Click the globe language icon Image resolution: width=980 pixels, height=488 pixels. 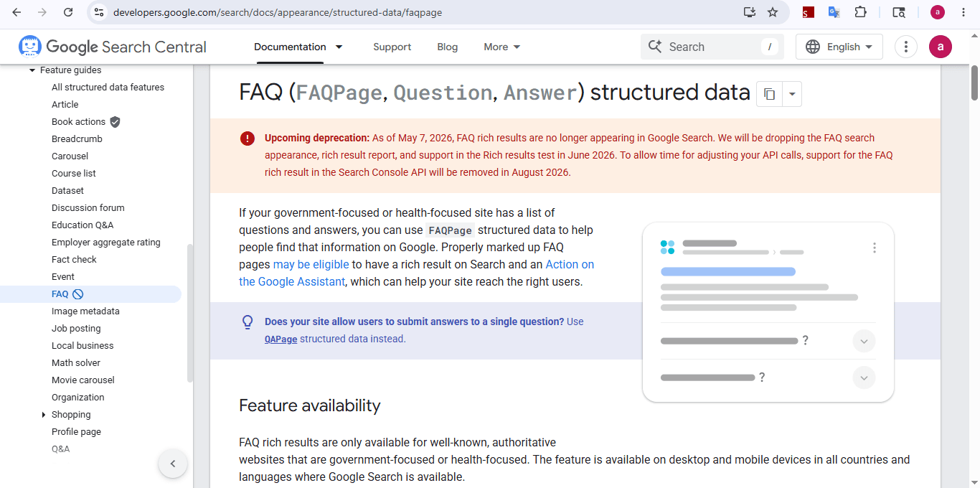[x=813, y=47]
